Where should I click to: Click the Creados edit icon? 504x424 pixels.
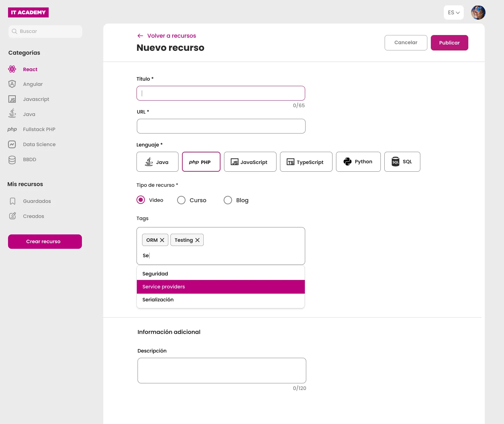[x=13, y=216]
